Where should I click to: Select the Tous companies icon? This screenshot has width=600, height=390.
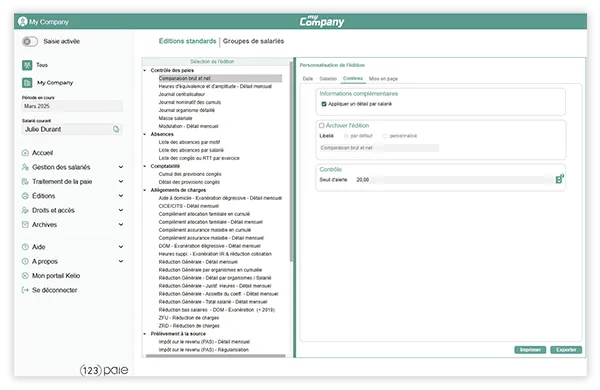[x=27, y=65]
